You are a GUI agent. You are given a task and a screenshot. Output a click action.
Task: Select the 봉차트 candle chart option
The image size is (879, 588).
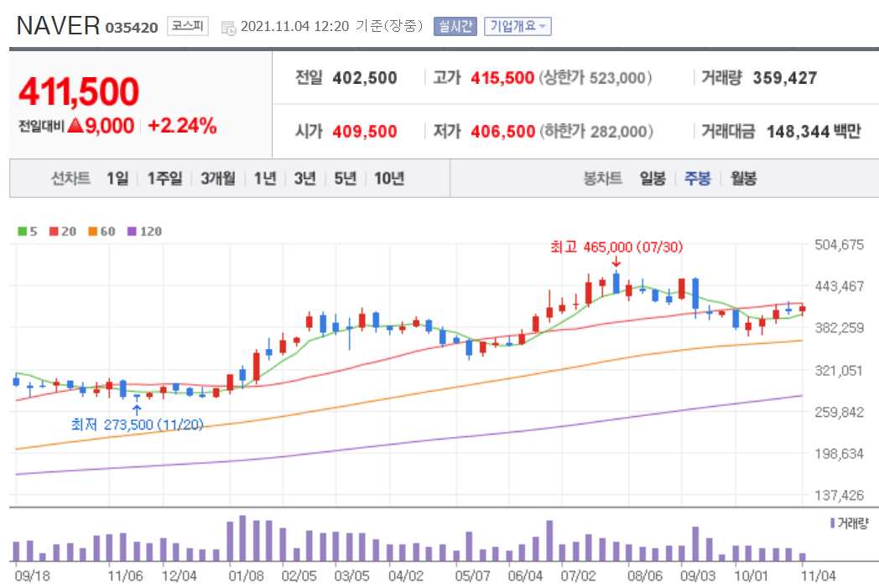601,178
